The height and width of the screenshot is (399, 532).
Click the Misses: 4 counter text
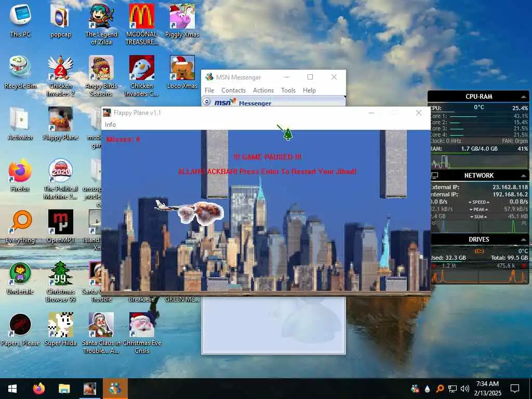123,139
